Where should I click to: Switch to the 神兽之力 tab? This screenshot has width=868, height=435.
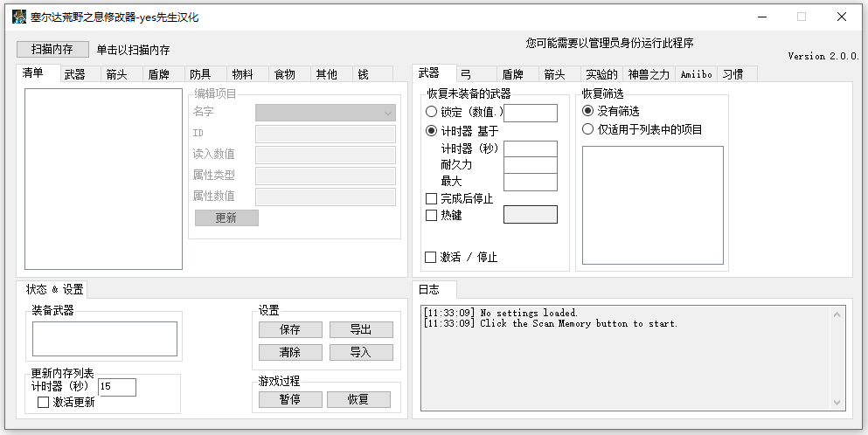click(649, 74)
